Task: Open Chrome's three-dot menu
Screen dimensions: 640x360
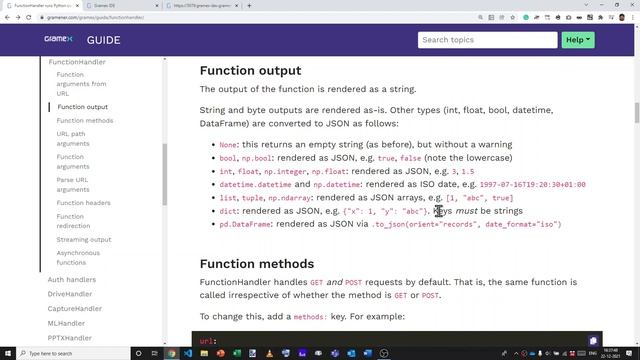Action: pyautogui.click(x=633, y=18)
